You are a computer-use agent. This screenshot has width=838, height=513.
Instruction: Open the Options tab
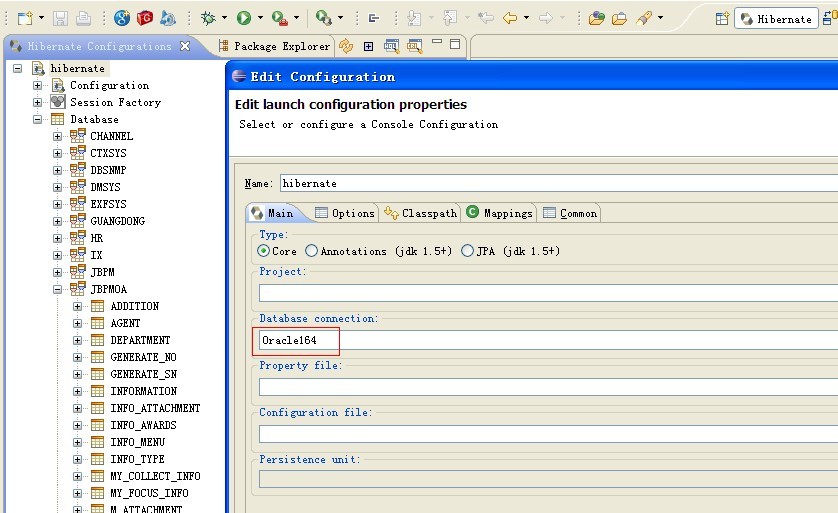[345, 213]
